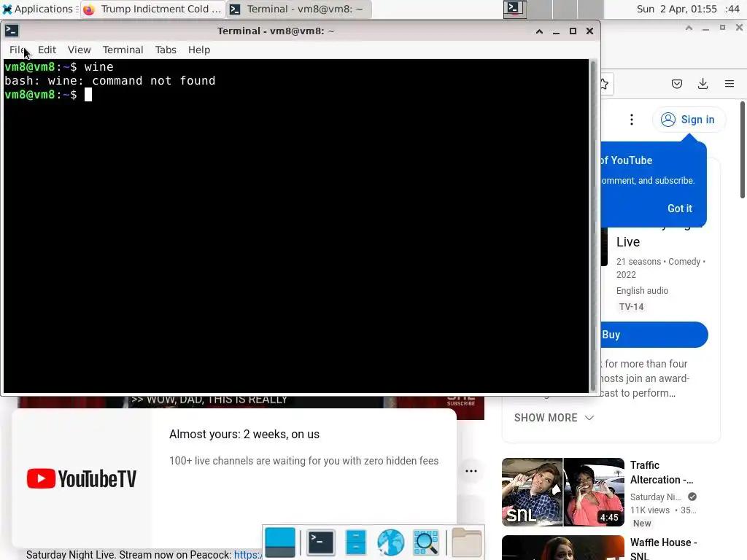Click the clock showing Sun 2 Apr
The width and height of the screenshot is (747, 560).
pyautogui.click(x=688, y=9)
